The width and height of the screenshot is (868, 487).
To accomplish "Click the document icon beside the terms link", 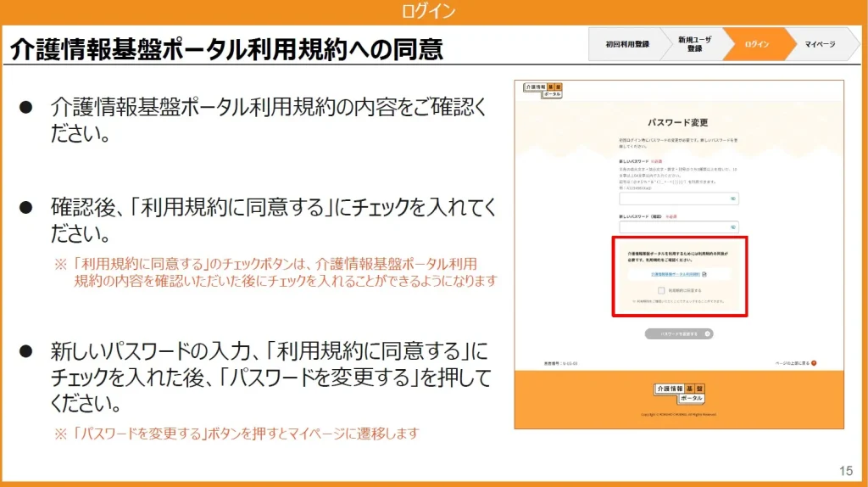I will [704, 274].
